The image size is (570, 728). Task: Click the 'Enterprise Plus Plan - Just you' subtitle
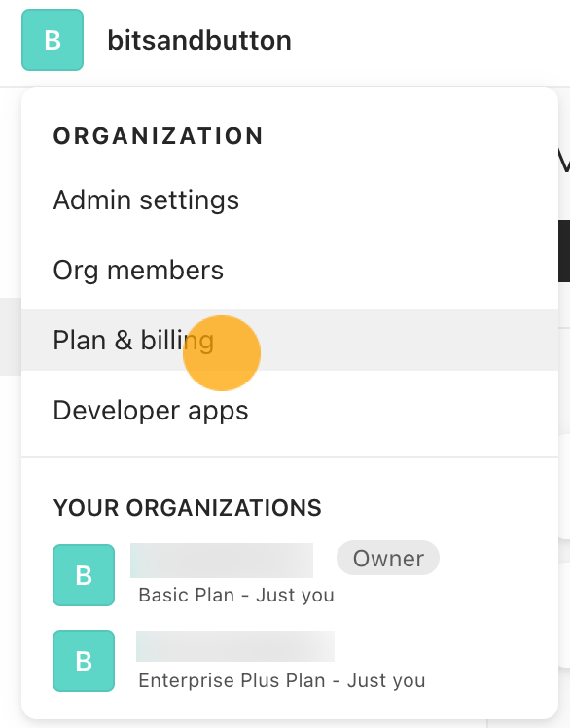282,681
